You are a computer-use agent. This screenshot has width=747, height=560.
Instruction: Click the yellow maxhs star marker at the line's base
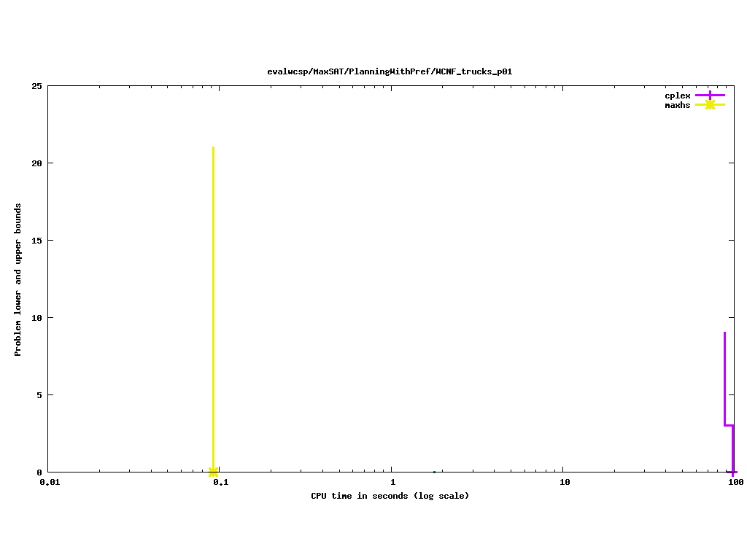(213, 472)
